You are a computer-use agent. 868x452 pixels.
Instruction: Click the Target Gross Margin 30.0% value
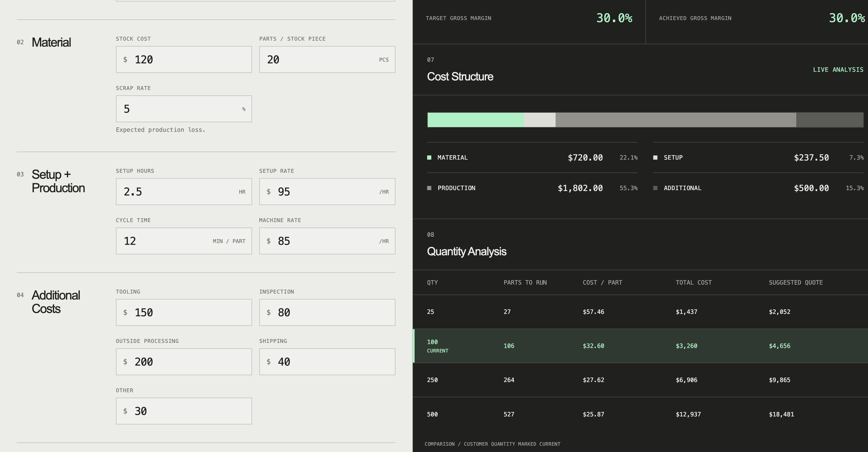pyautogui.click(x=614, y=18)
